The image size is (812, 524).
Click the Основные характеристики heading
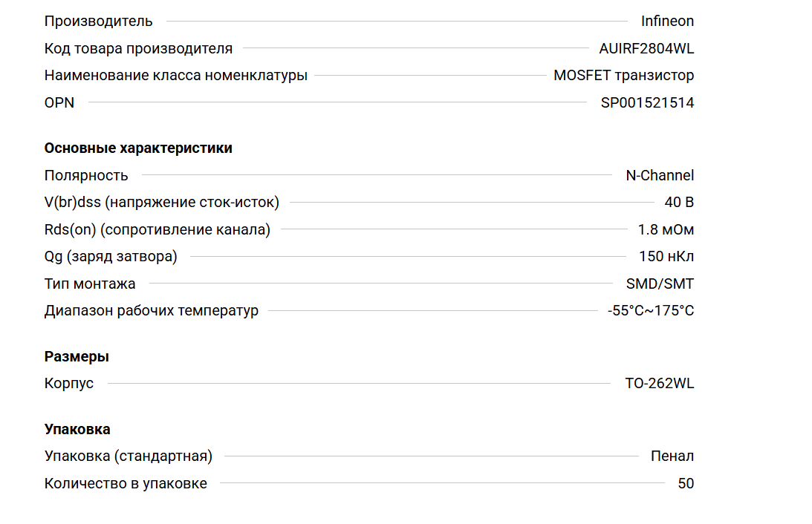click(138, 148)
